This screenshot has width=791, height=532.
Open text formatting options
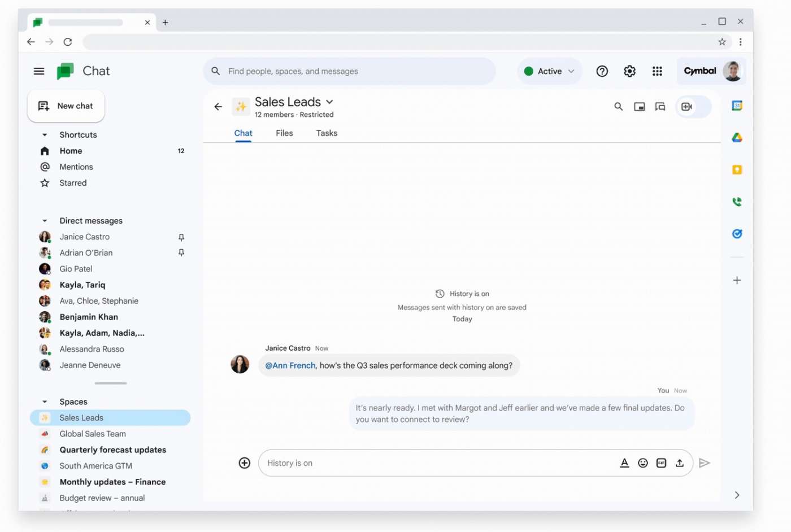624,463
